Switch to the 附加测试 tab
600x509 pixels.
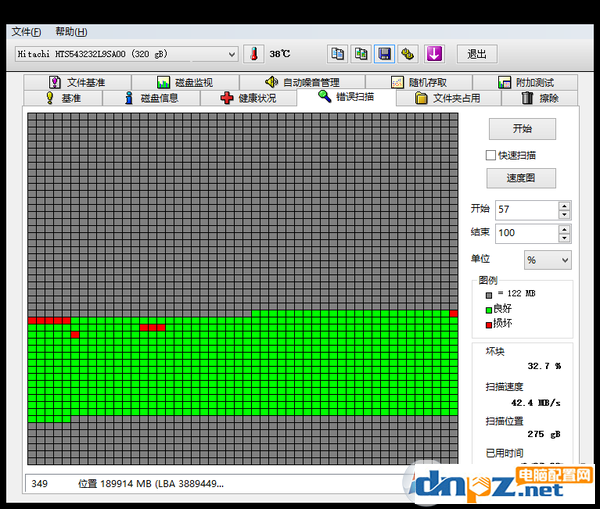coord(525,82)
